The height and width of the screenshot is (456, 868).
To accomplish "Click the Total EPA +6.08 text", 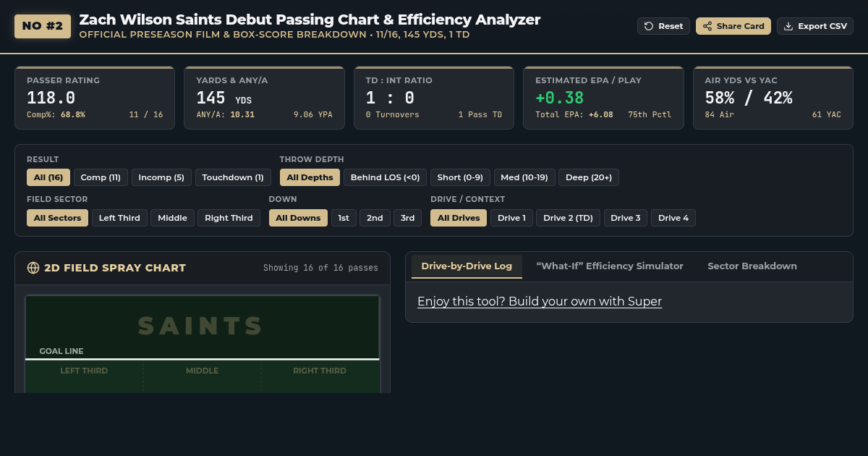I will click(574, 114).
